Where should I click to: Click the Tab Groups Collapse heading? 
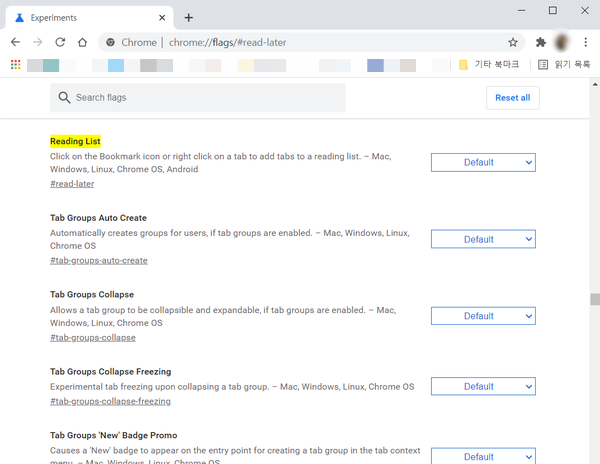click(x=92, y=295)
